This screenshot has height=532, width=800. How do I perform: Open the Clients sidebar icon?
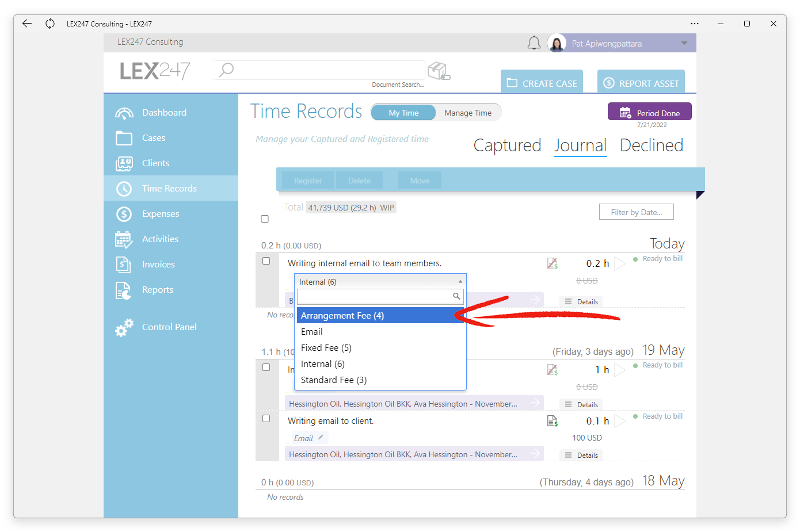click(x=124, y=163)
